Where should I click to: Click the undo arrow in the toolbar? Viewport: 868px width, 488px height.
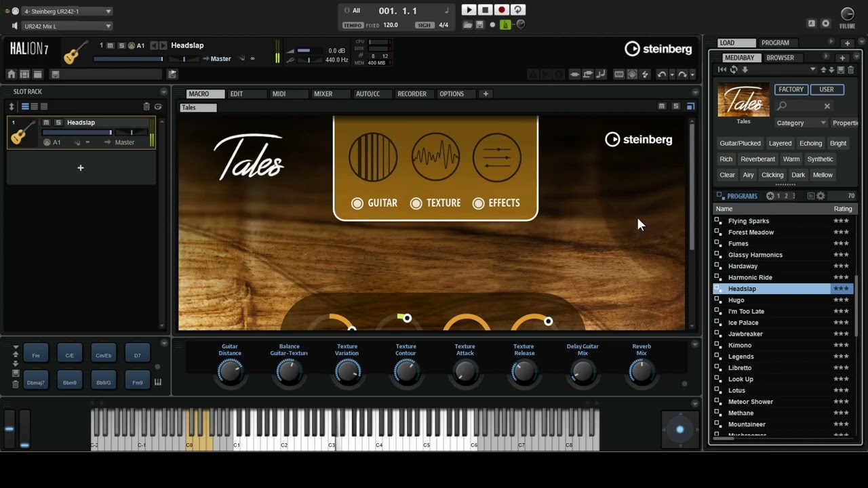click(x=661, y=75)
